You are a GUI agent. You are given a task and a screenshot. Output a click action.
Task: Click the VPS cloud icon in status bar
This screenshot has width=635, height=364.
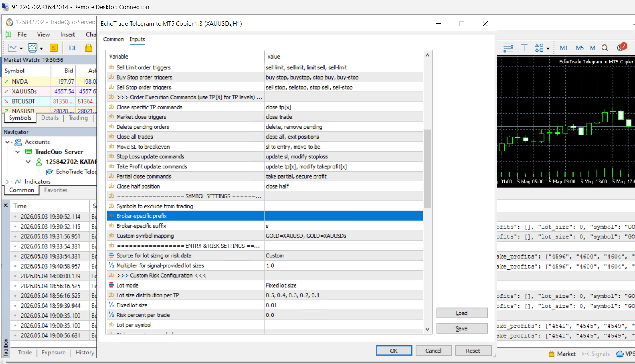tap(620, 354)
